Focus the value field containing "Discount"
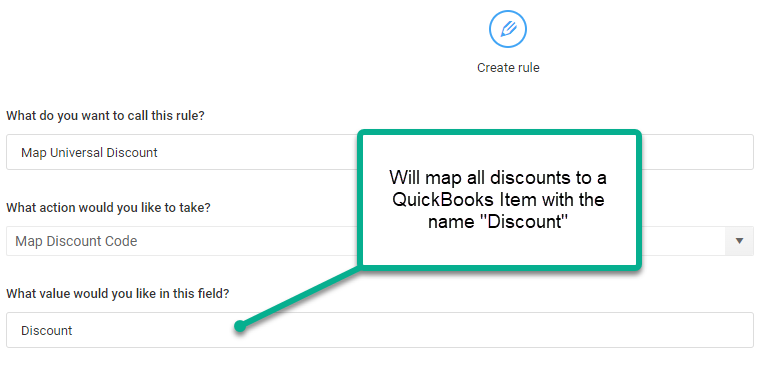The width and height of the screenshot is (764, 366). (380, 330)
